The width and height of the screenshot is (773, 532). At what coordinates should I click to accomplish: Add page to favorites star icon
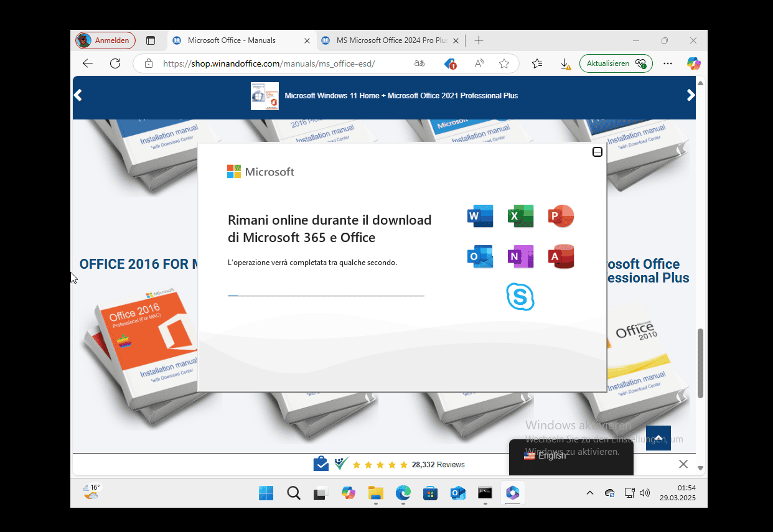coord(504,63)
